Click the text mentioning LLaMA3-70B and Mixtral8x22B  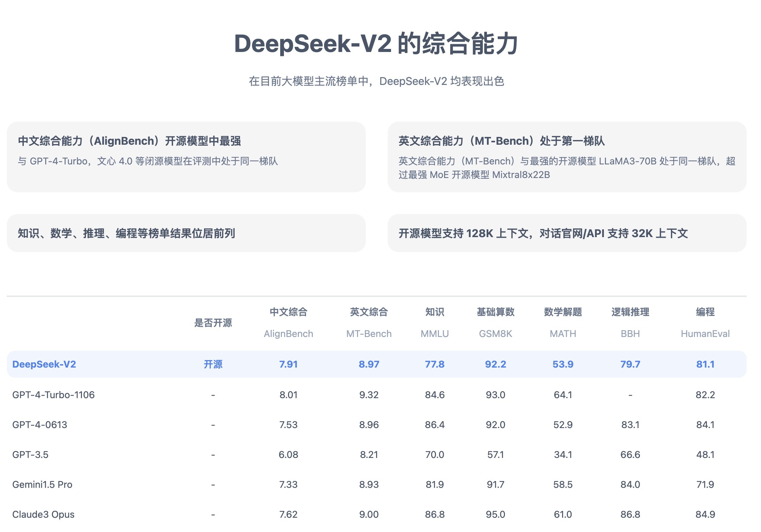coord(567,168)
